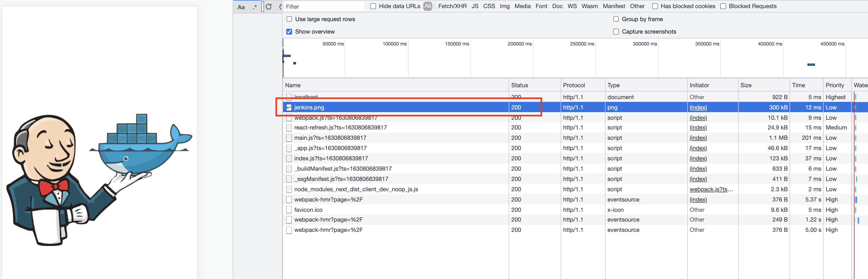Screen dimensions: 868x279
Task: Click the _app.js row file icon
Action: [x=289, y=148]
